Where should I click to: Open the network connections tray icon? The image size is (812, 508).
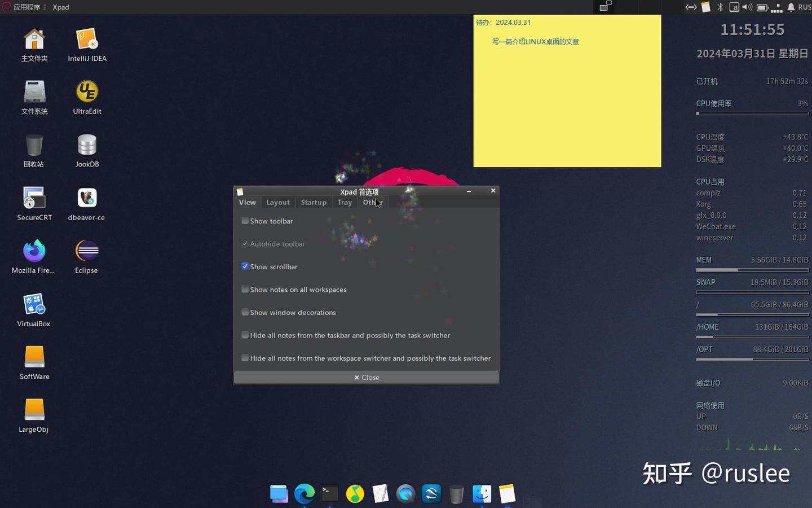[x=691, y=7]
